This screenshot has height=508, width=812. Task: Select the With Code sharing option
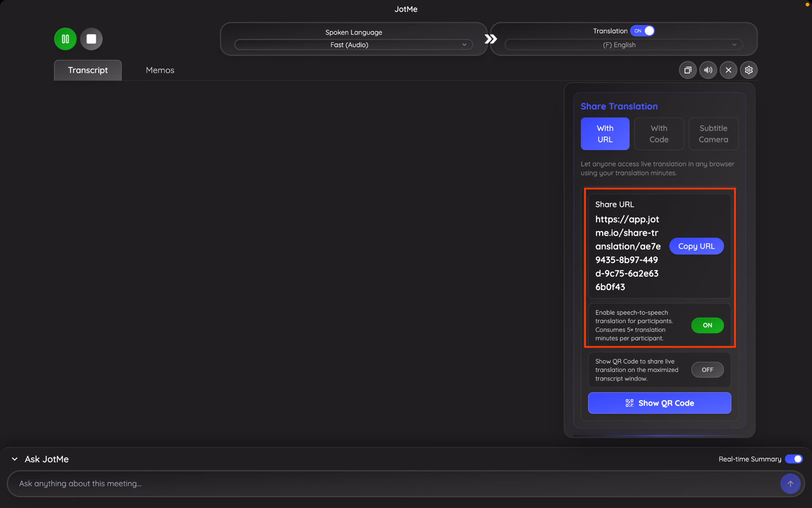tap(659, 134)
